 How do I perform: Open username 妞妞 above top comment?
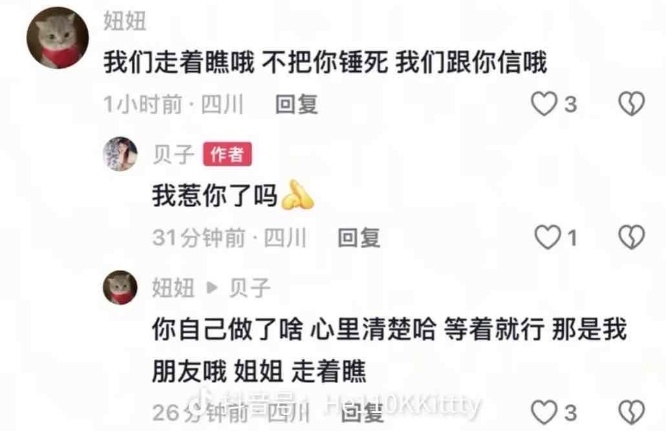125,21
